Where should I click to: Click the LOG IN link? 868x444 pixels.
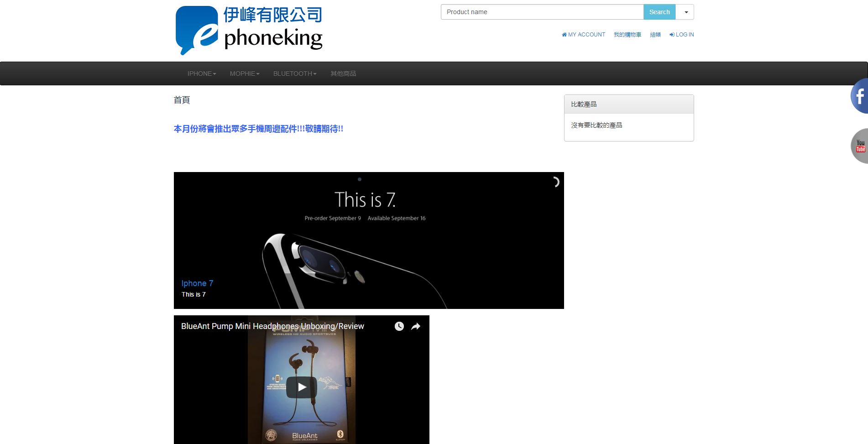pyautogui.click(x=681, y=34)
